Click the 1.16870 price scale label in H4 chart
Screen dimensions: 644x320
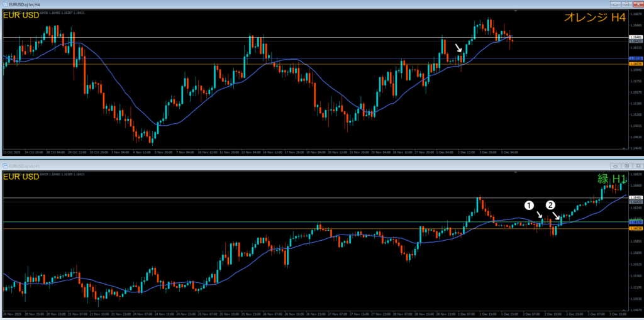[635, 14]
